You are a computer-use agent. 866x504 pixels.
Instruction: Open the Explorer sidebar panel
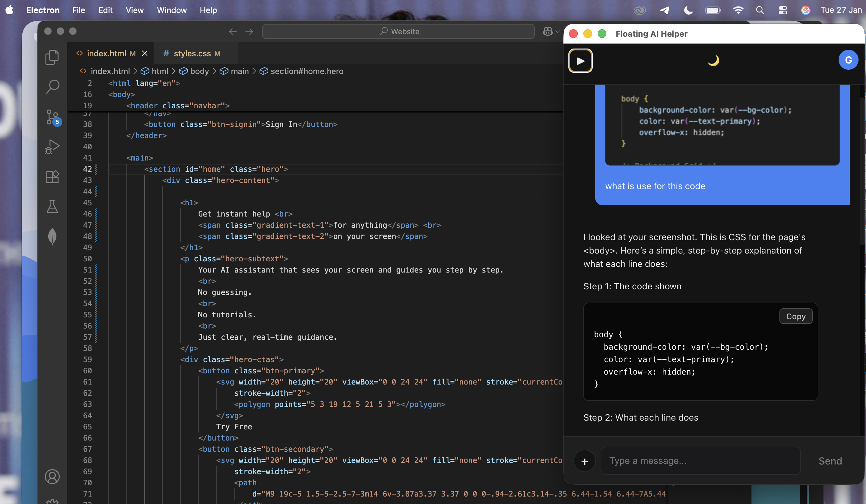52,57
